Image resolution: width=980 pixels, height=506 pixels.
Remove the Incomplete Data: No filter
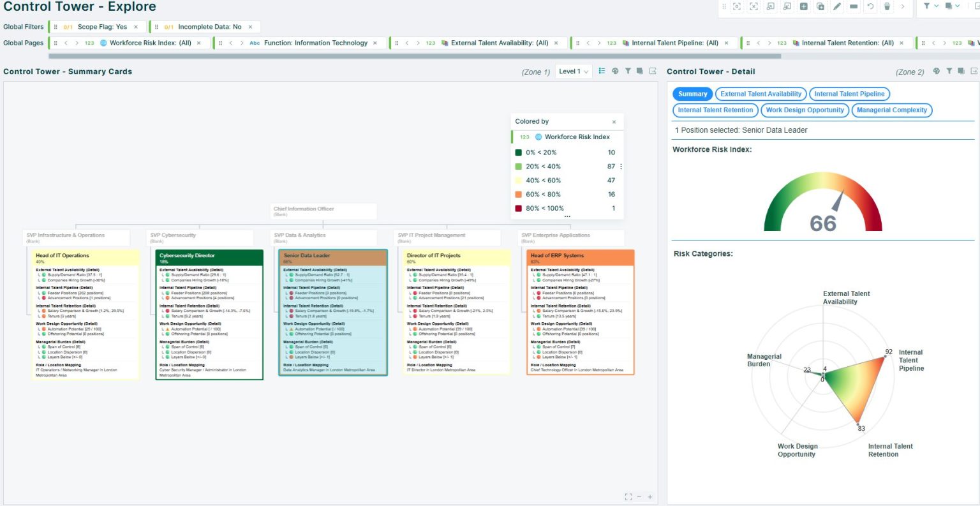pyautogui.click(x=250, y=27)
